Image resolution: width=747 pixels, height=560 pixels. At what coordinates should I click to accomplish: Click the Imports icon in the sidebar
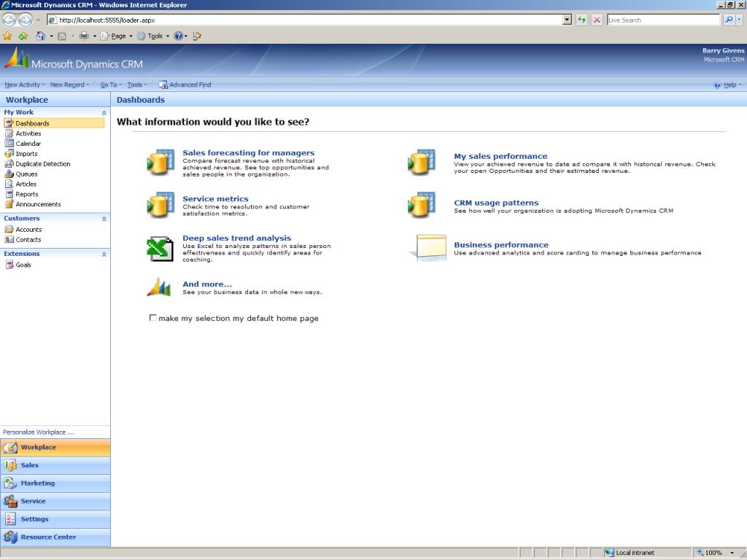click(x=9, y=154)
